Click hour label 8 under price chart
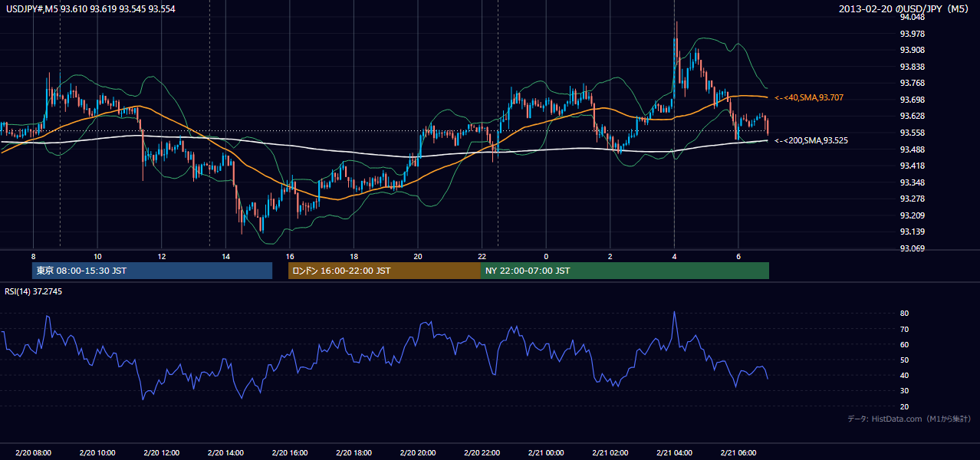Viewport: 980px width, 460px height. (33, 255)
